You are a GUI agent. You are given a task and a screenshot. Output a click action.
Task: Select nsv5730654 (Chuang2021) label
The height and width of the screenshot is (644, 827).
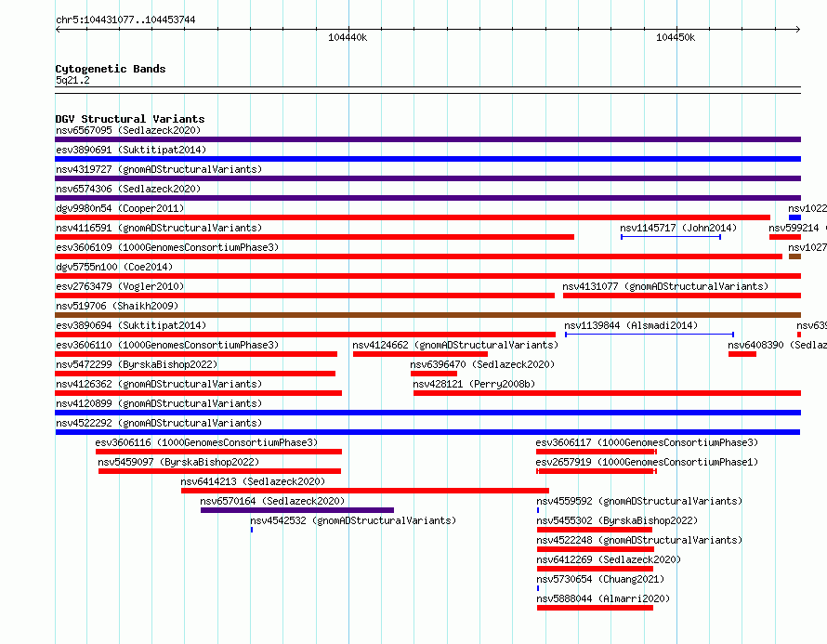pyautogui.click(x=600, y=579)
